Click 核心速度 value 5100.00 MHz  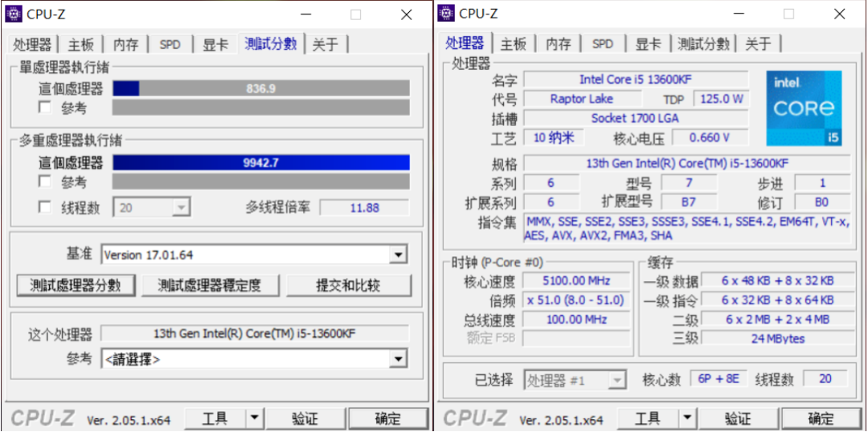[x=576, y=280]
